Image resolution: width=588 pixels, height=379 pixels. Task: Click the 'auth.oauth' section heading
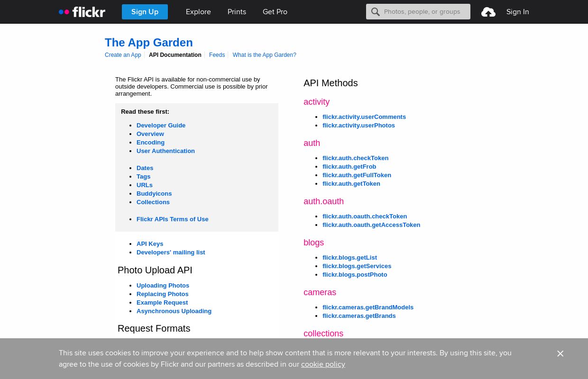pos(323,201)
